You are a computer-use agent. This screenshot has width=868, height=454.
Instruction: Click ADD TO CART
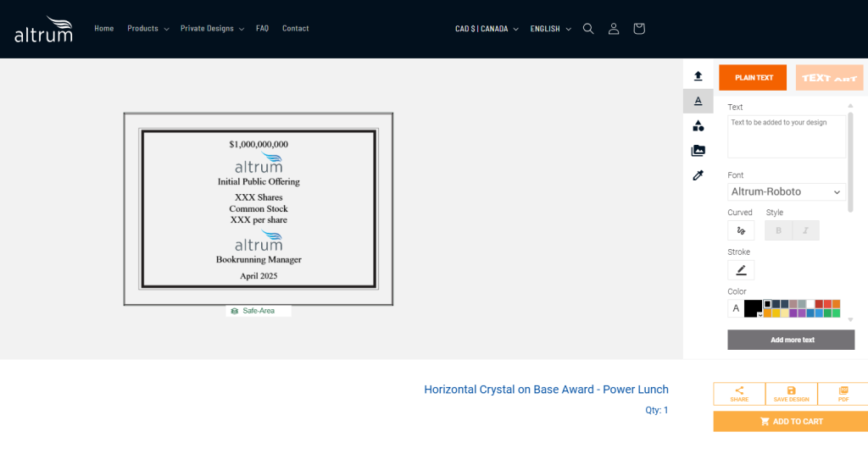coord(791,421)
